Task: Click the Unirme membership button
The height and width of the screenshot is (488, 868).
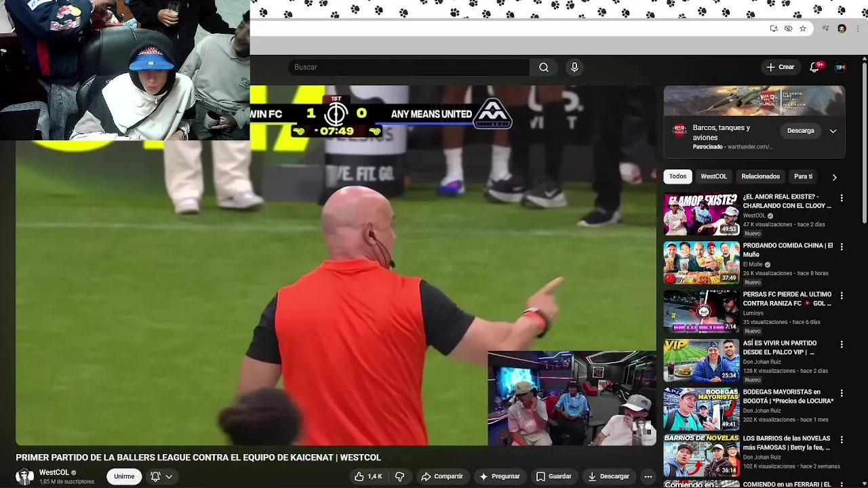Action: (x=124, y=476)
